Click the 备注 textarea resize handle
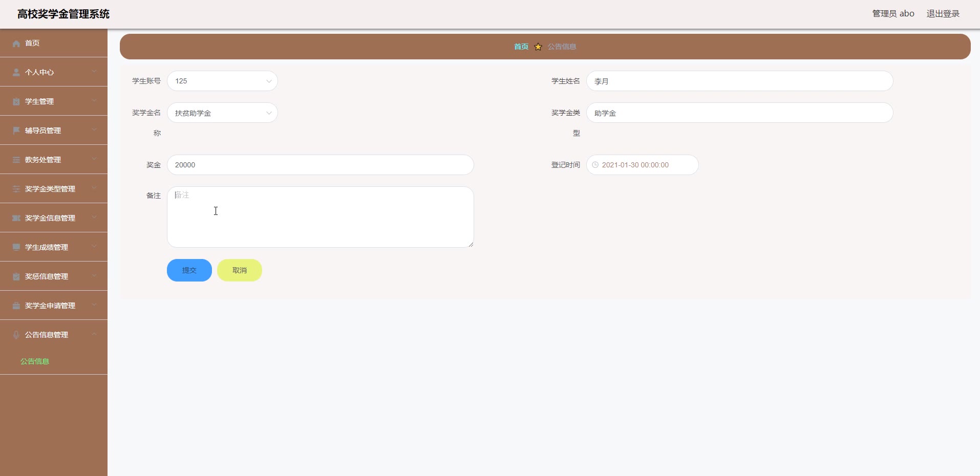The height and width of the screenshot is (476, 980). [x=471, y=244]
